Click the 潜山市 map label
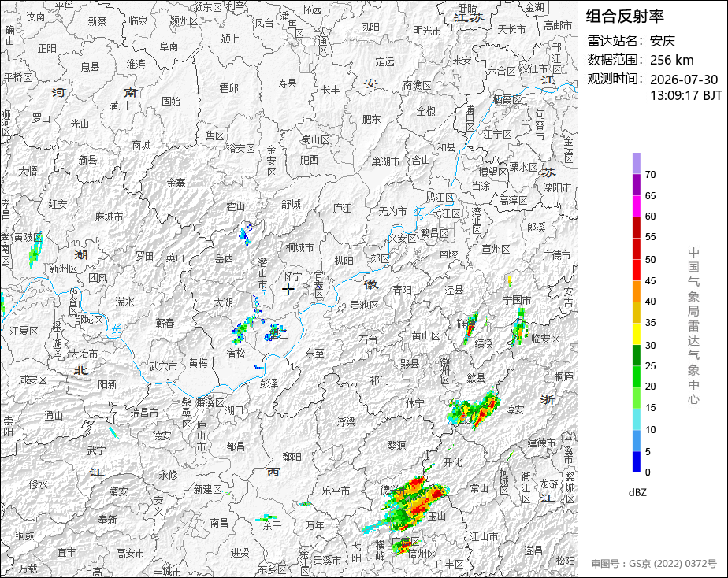This screenshot has height=578, width=728. [x=263, y=273]
